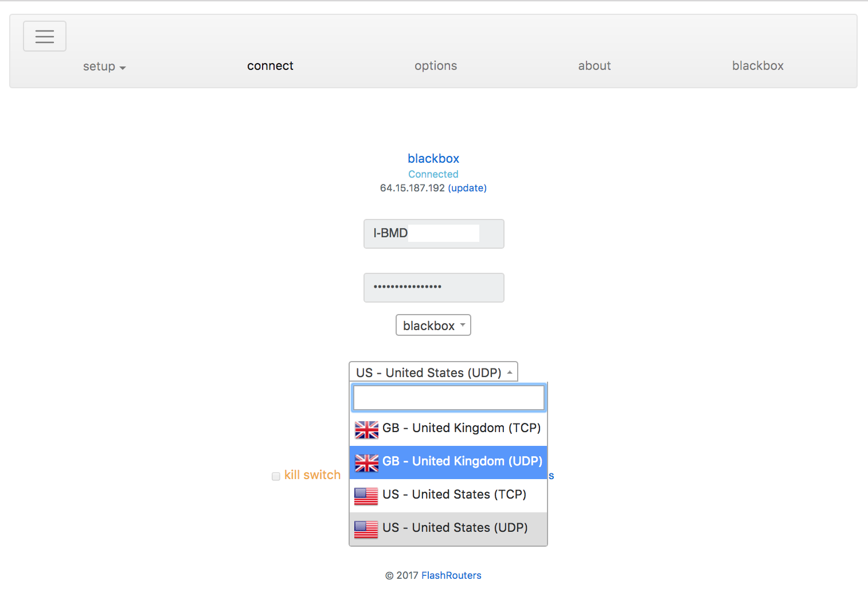The image size is (868, 592).
Task: Open the about tab
Action: pyautogui.click(x=595, y=66)
